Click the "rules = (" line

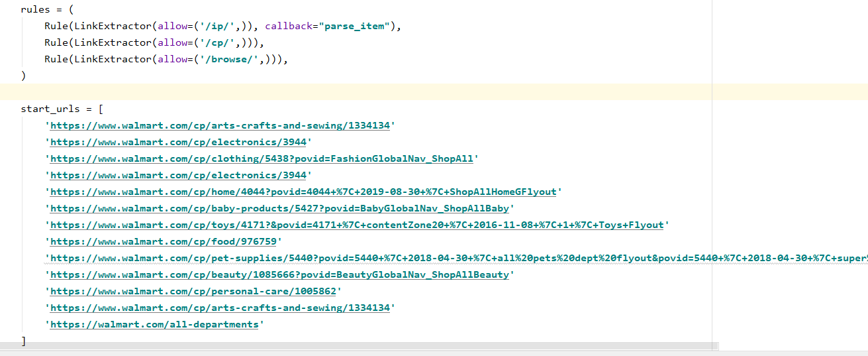(48, 9)
